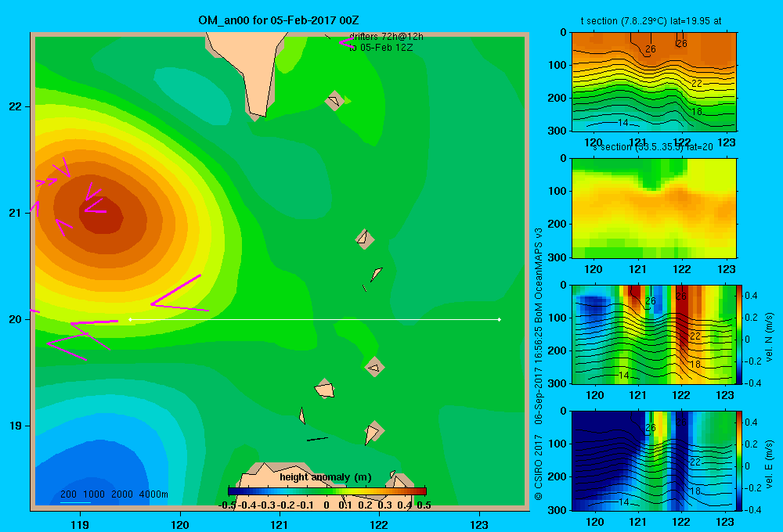The width and height of the screenshot is (783, 532).
Task: Click the west endpoint diamond of the white section line
Action: pyautogui.click(x=130, y=319)
